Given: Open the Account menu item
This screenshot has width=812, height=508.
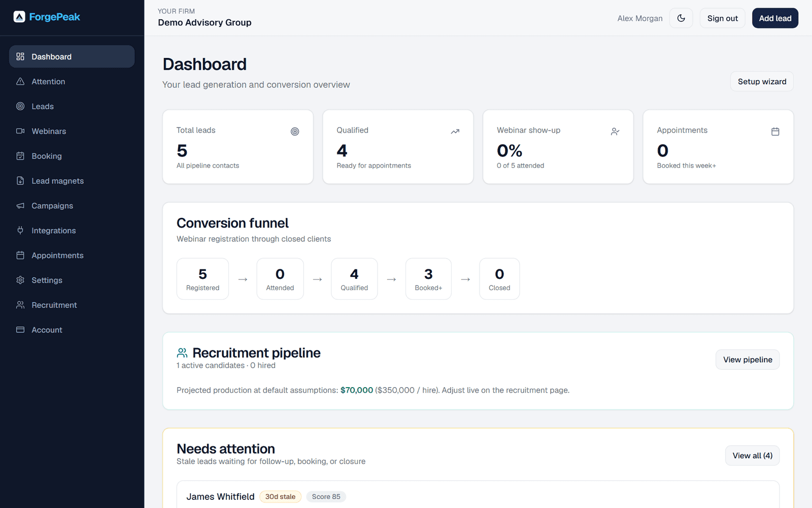Looking at the screenshot, I should click(x=72, y=330).
